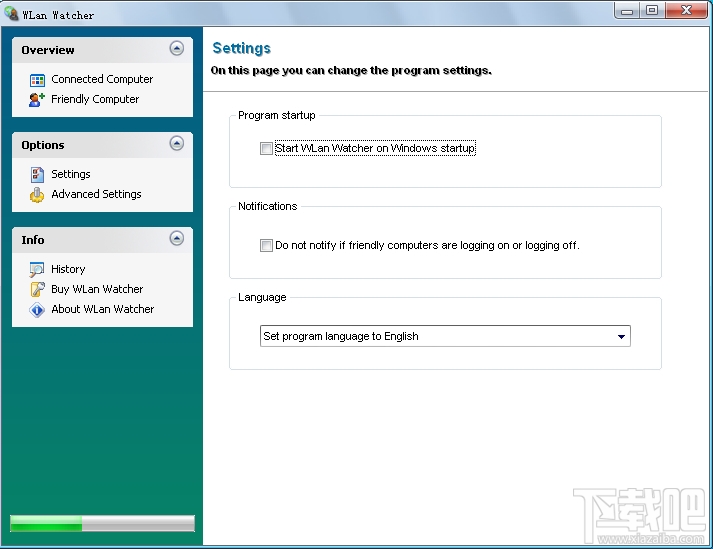Click the Settings document icon
This screenshot has height=549, width=713.
click(37, 174)
